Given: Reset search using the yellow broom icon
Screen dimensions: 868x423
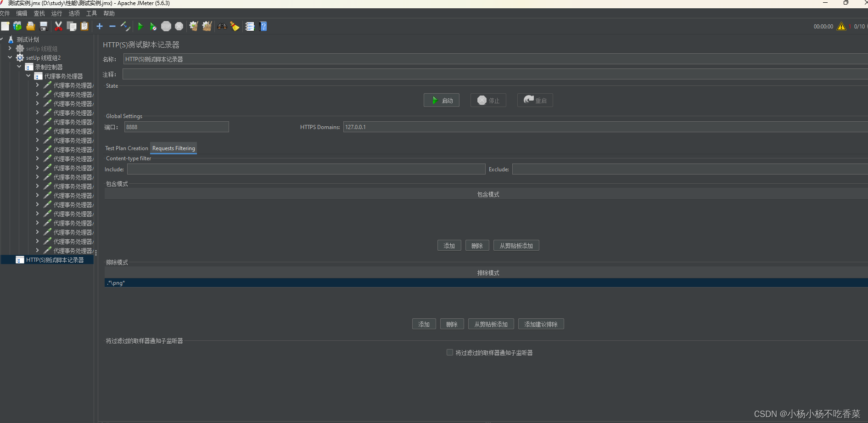Looking at the screenshot, I should pyautogui.click(x=235, y=26).
